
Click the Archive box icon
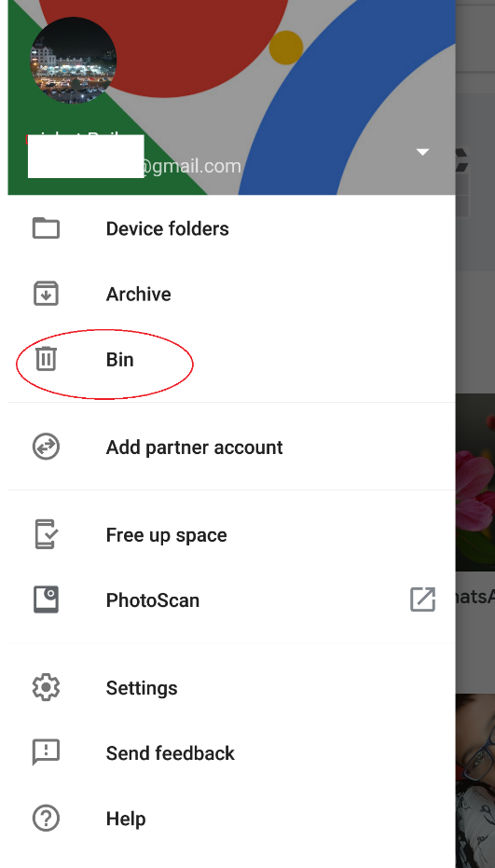click(46, 294)
